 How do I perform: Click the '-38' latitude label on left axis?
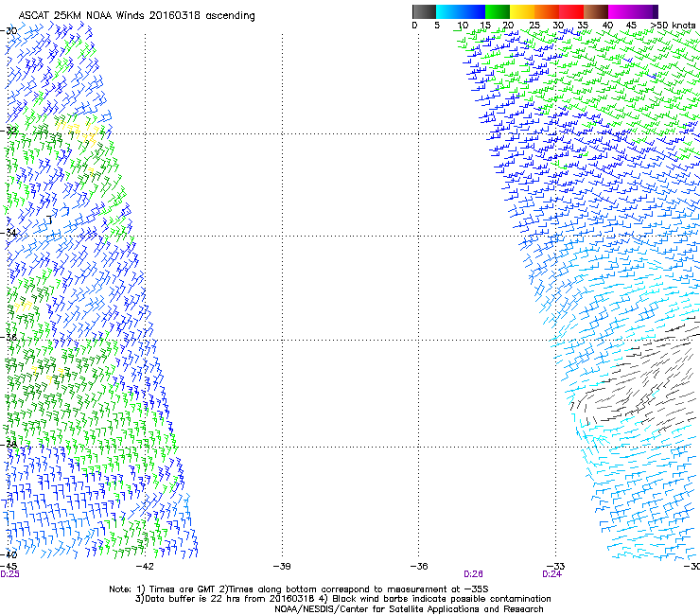click(x=9, y=445)
